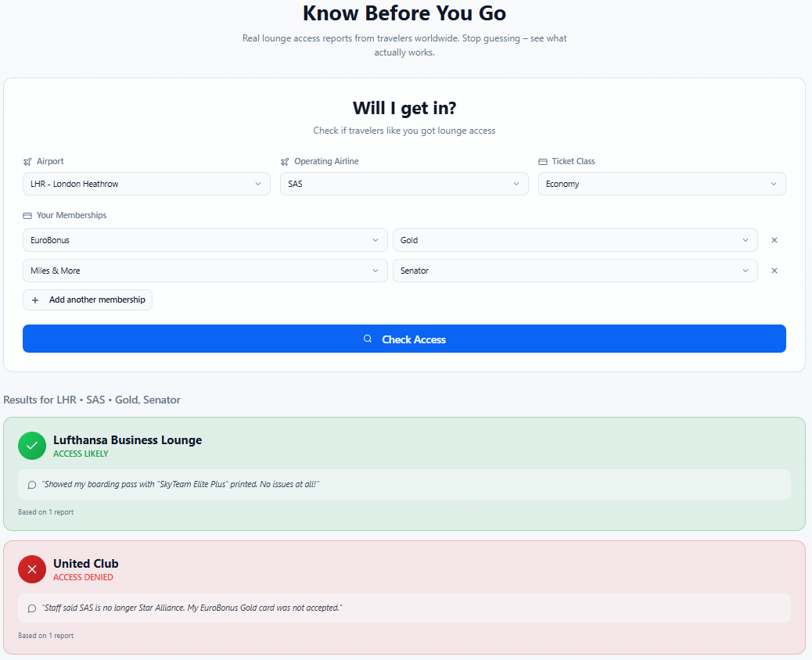Click the comment bubble icon in United Club report
The image size is (812, 660).
click(x=32, y=608)
